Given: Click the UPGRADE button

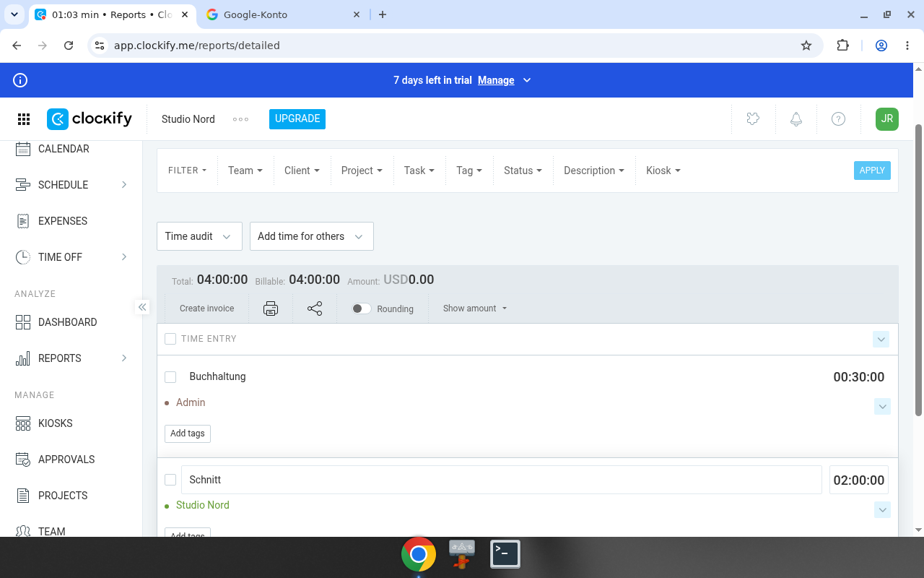Looking at the screenshot, I should [297, 119].
